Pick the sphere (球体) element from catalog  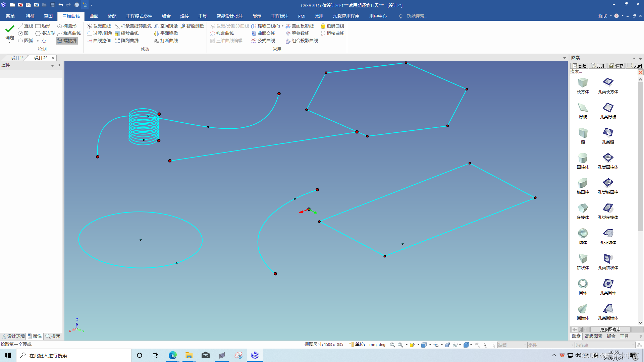[x=583, y=234]
